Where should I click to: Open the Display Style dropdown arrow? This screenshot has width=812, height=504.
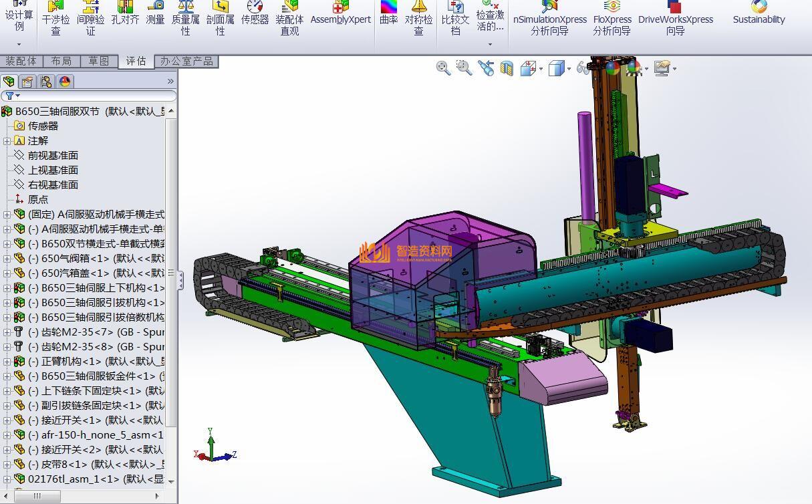click(x=569, y=69)
